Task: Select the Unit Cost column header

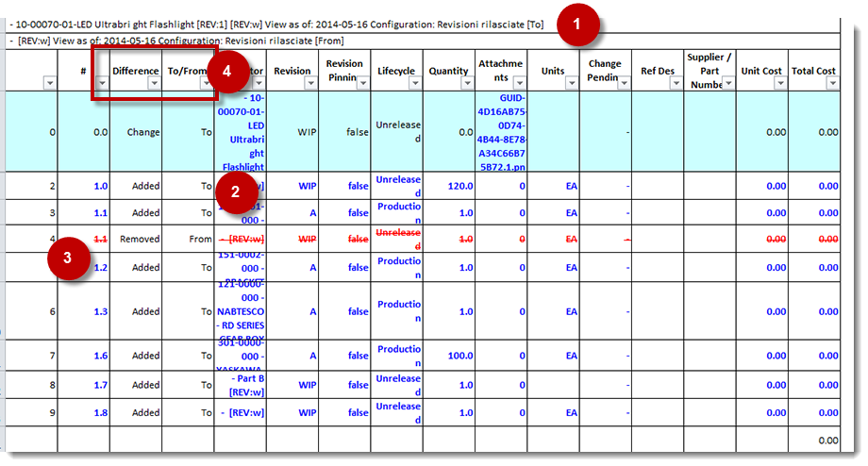Action: point(761,71)
